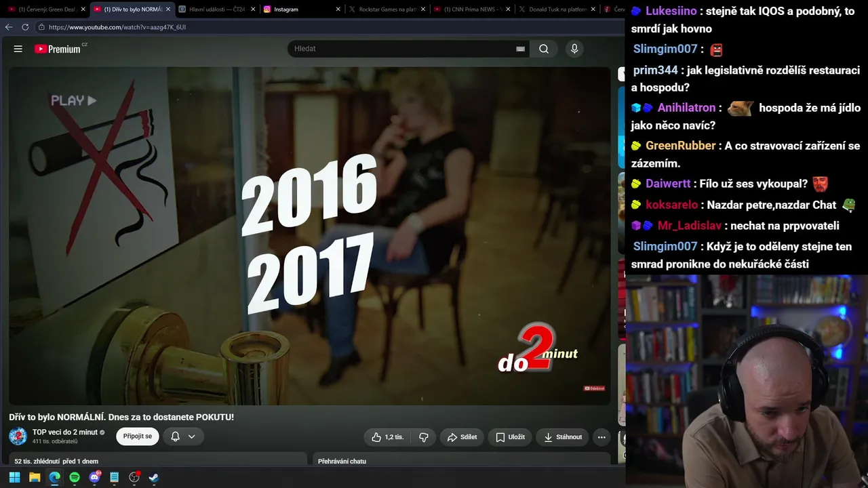
Task: Open Windows Start menu
Action: [14, 477]
